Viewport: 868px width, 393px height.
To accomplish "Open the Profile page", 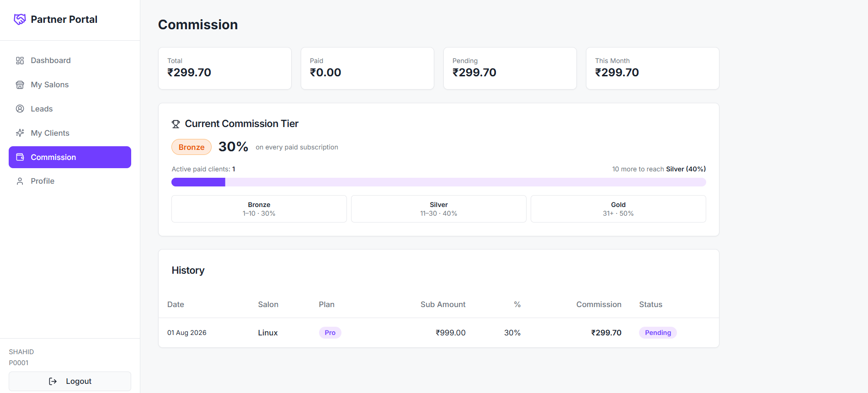I will 70,181.
